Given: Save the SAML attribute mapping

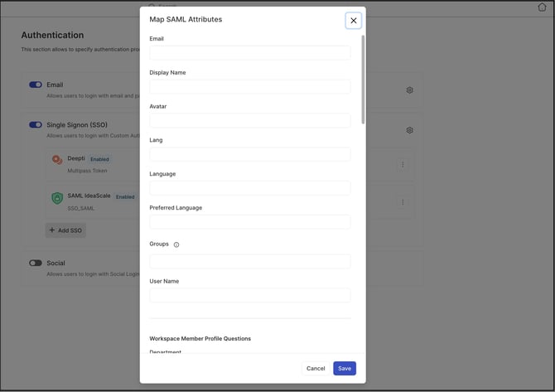Looking at the screenshot, I should (345, 368).
